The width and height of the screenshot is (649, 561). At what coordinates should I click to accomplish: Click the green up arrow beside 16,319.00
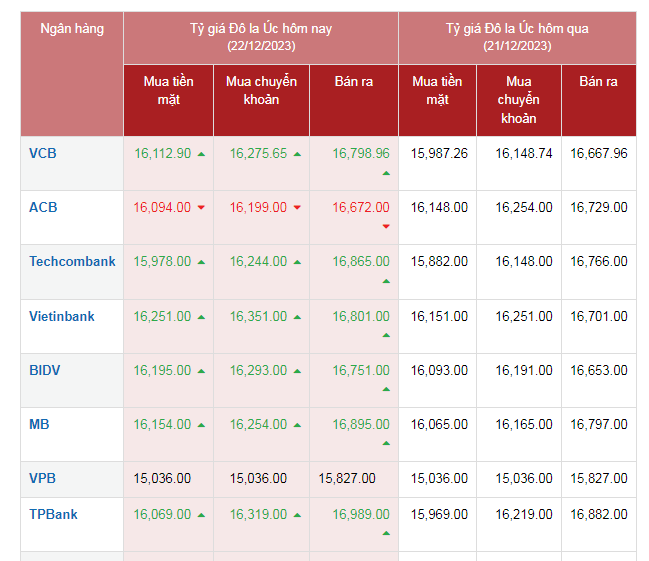coord(297,516)
